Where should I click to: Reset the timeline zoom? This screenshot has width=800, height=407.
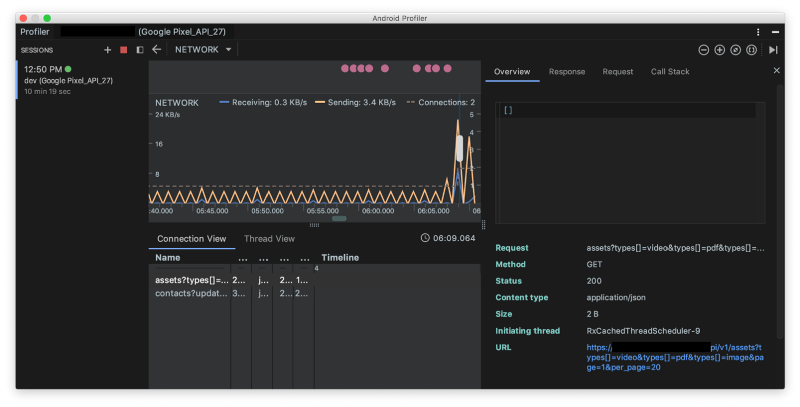[x=735, y=49]
